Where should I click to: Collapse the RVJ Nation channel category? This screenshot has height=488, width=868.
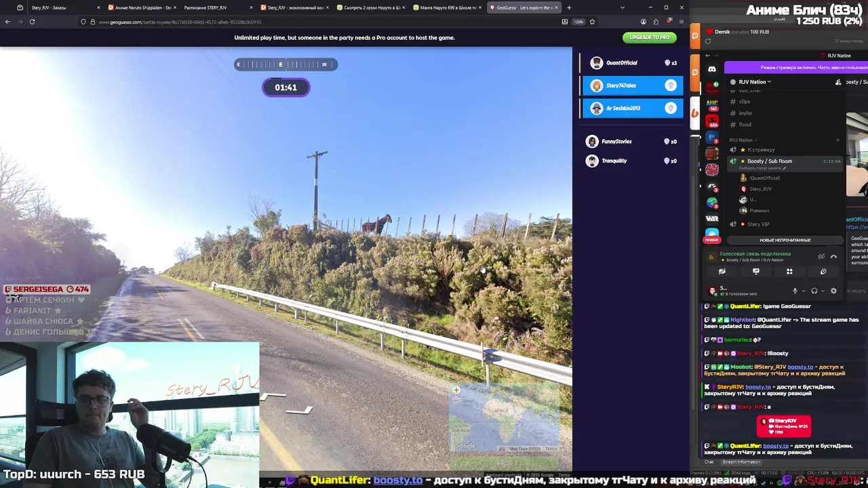pyautogui.click(x=742, y=140)
